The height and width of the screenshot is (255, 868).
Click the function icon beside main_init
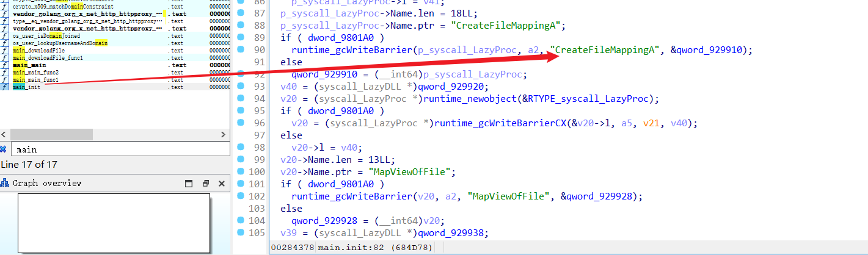point(5,87)
